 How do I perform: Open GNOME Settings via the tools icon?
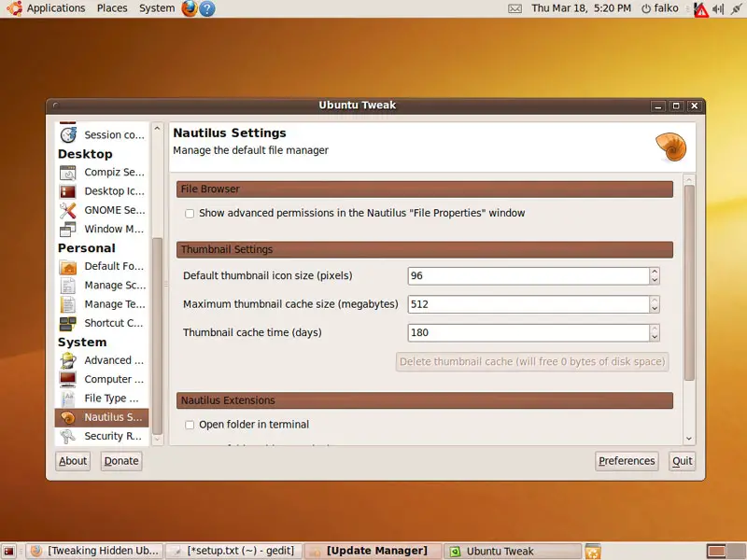[68, 211]
